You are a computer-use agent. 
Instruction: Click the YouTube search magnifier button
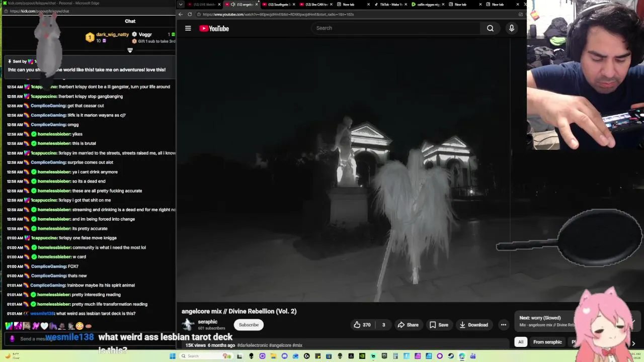490,28
